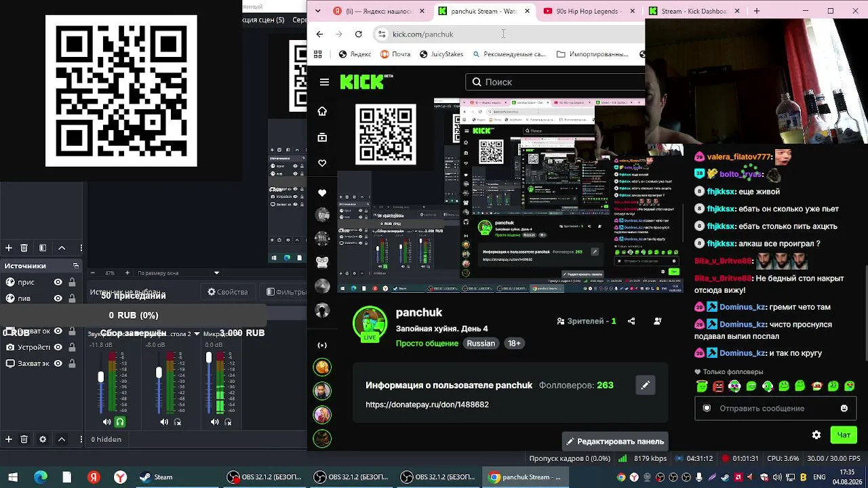868x488 pixels.
Task: Hide the 'Устройство' video capture source
Action: [58, 347]
